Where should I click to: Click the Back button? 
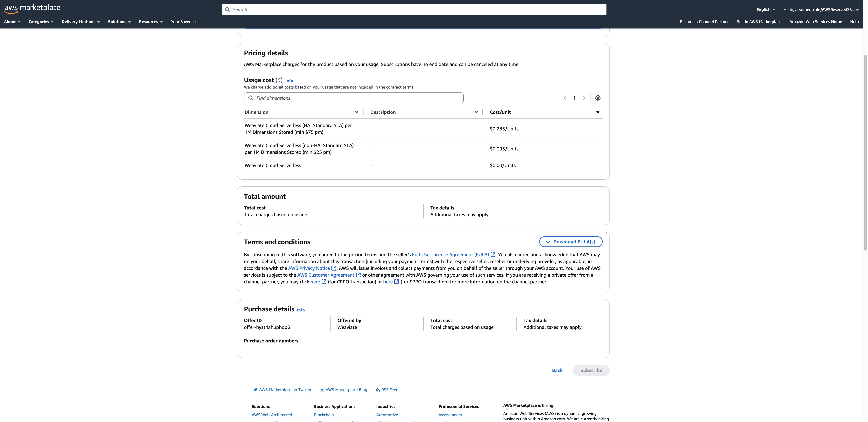click(557, 370)
